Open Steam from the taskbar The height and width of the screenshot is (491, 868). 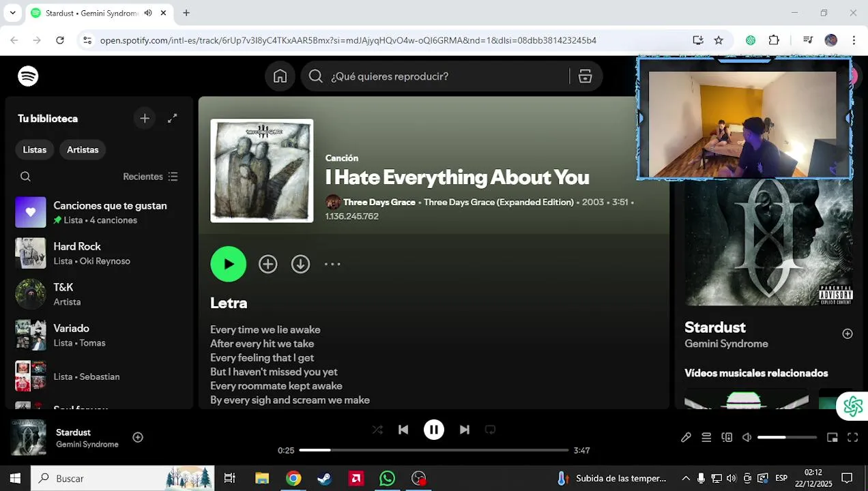pos(325,478)
